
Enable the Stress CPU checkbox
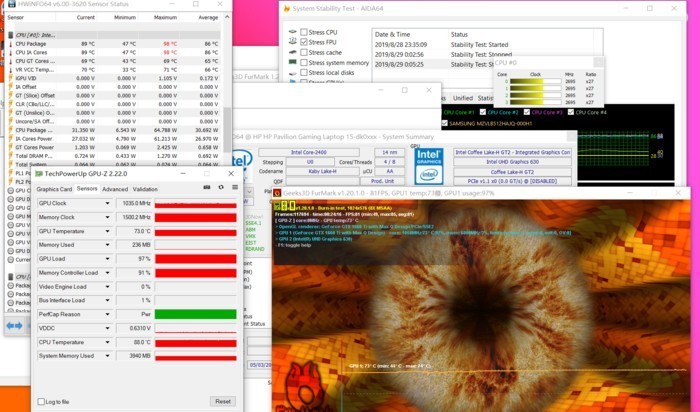pyautogui.click(x=304, y=32)
